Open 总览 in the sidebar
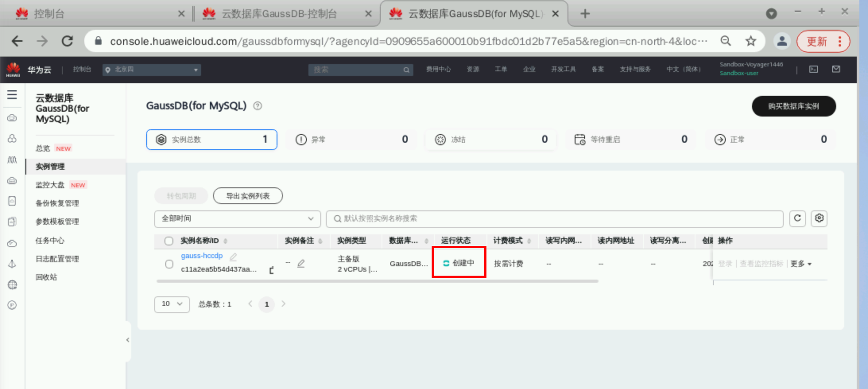 pyautogui.click(x=43, y=148)
